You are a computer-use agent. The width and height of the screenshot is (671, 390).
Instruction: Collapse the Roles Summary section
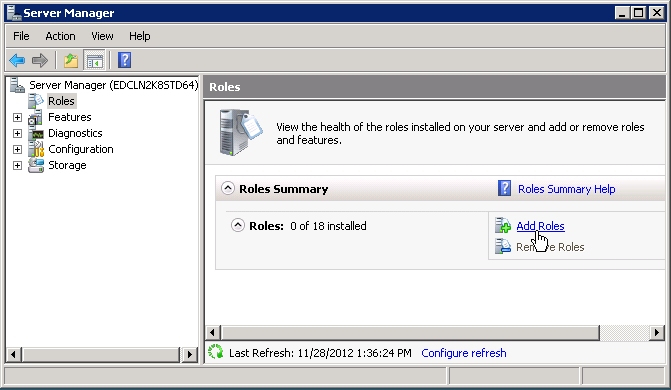click(x=228, y=188)
